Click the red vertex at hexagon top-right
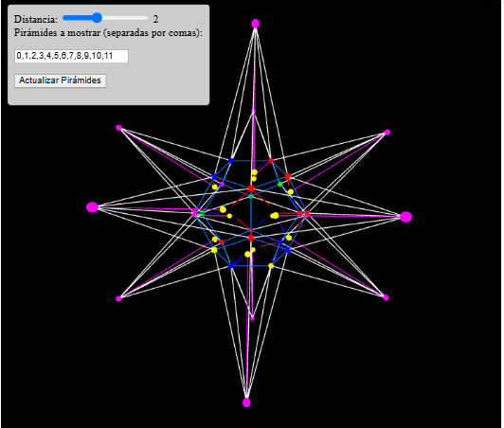This screenshot has height=428, width=504. (271, 160)
